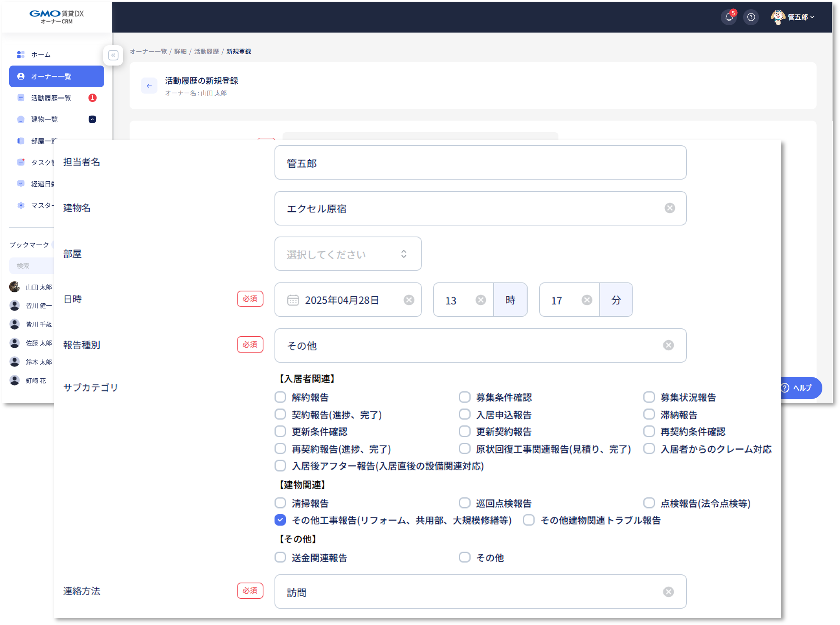The image size is (840, 625).
Task: Collapse the sidebar with double-chevron button
Action: (x=113, y=55)
